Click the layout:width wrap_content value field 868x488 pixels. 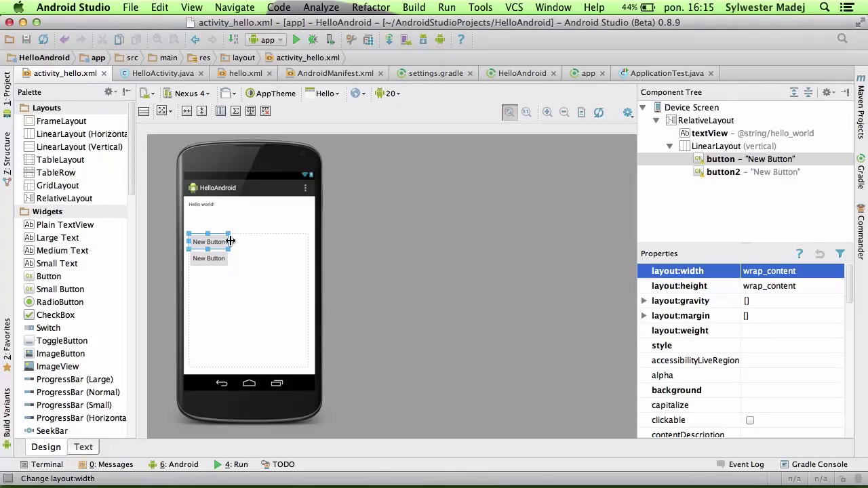click(x=792, y=271)
